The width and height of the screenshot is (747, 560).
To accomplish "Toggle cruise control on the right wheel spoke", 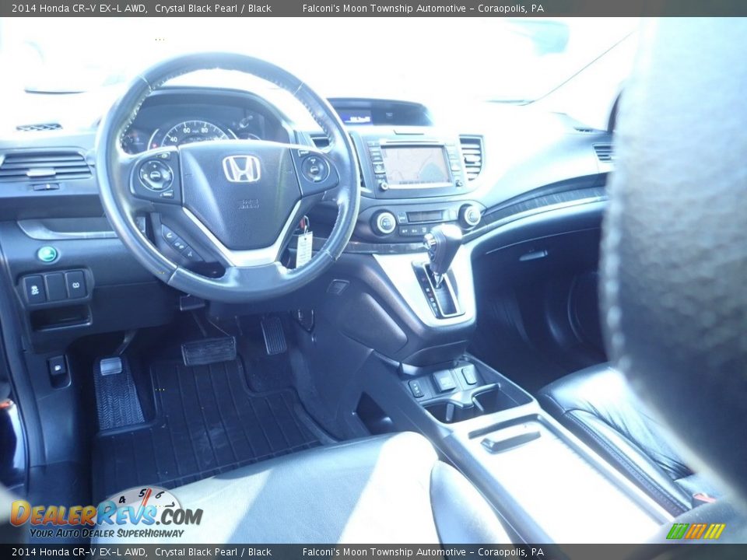I will [x=314, y=168].
